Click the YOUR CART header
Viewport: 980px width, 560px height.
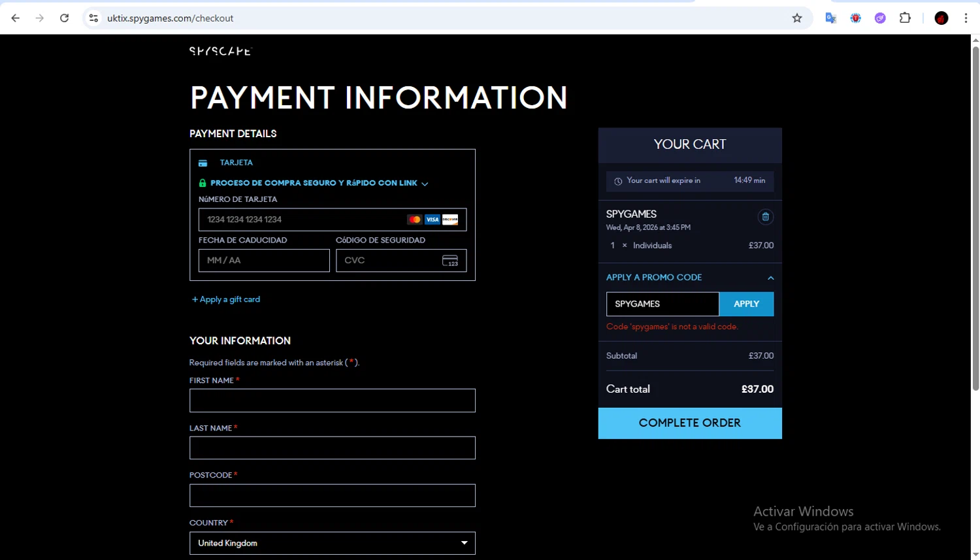coord(690,144)
